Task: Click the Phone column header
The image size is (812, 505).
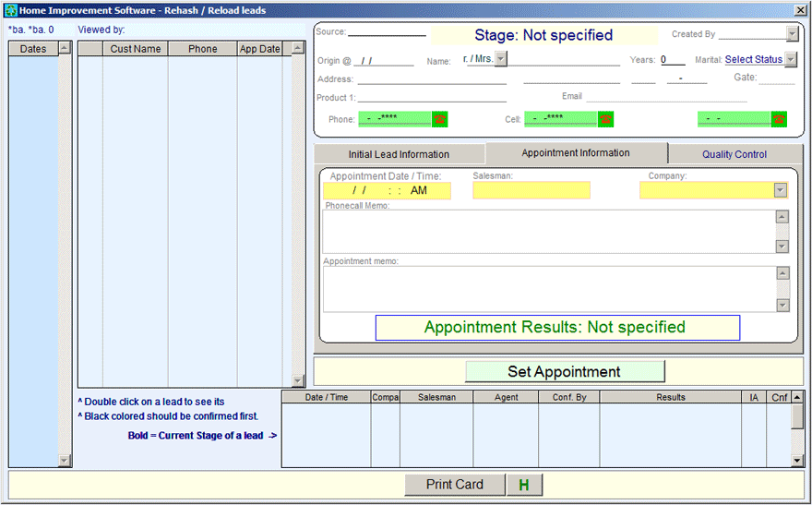Action: 202,49
